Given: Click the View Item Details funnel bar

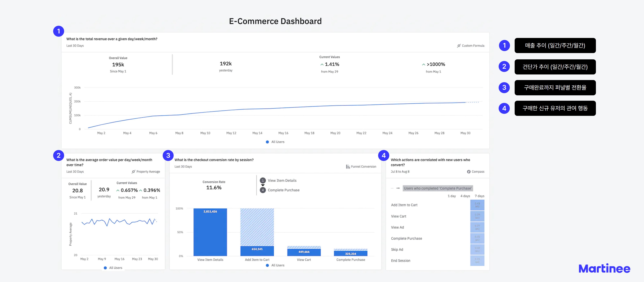Looking at the screenshot, I should pyautogui.click(x=210, y=232).
